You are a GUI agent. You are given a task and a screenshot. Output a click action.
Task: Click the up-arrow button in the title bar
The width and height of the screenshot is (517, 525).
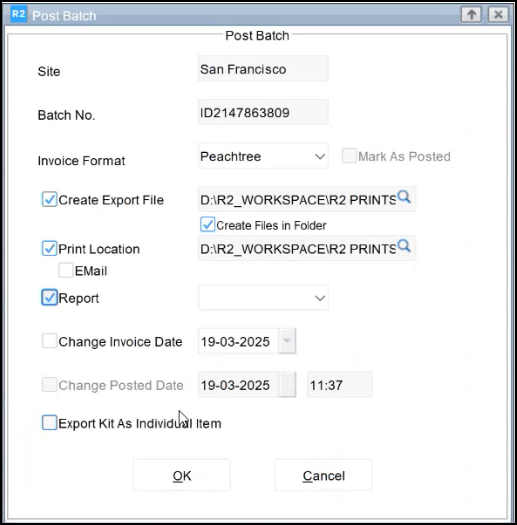pyautogui.click(x=471, y=15)
